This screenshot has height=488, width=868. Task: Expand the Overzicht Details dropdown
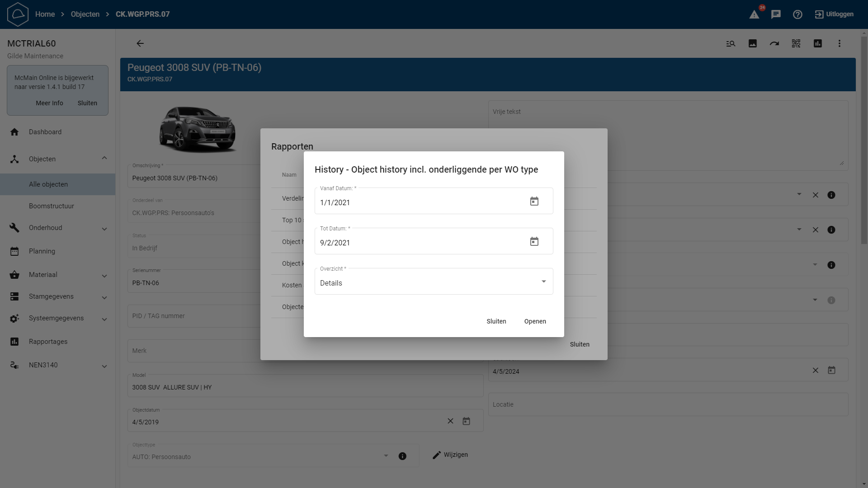click(543, 282)
